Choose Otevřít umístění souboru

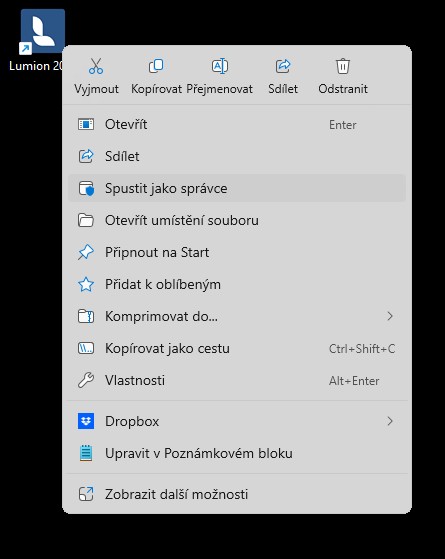click(237, 220)
